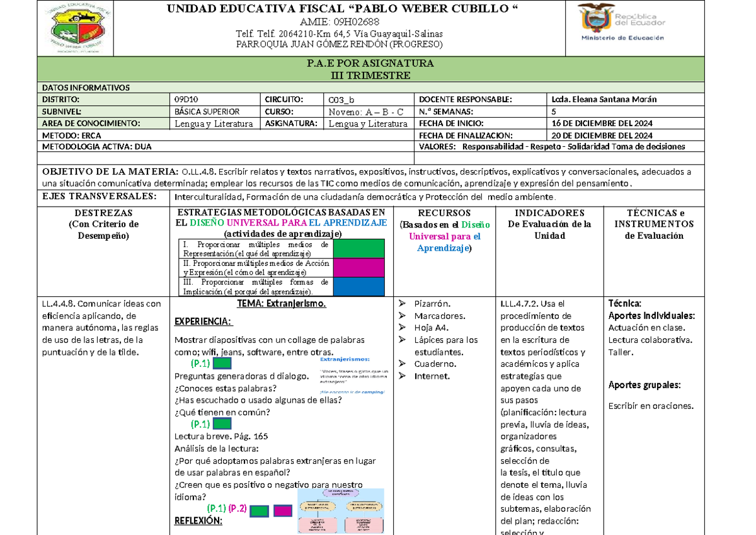The width and height of the screenshot is (756, 535).
Task: Click the TEMA: Extranjerismo. heading
Action: (281, 304)
